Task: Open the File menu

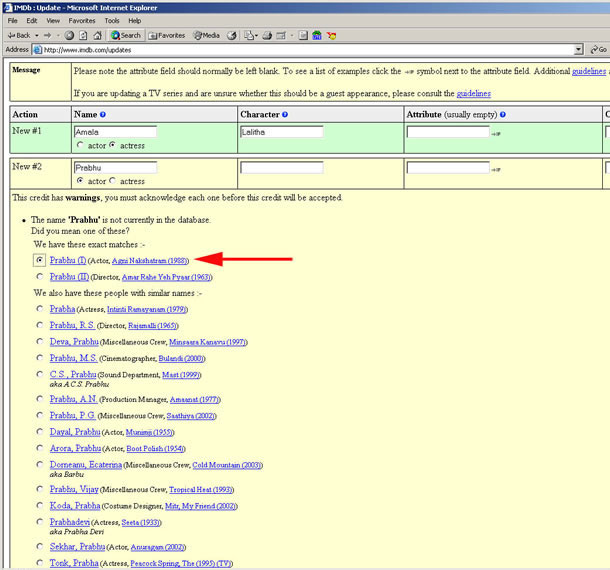Action: (x=12, y=21)
